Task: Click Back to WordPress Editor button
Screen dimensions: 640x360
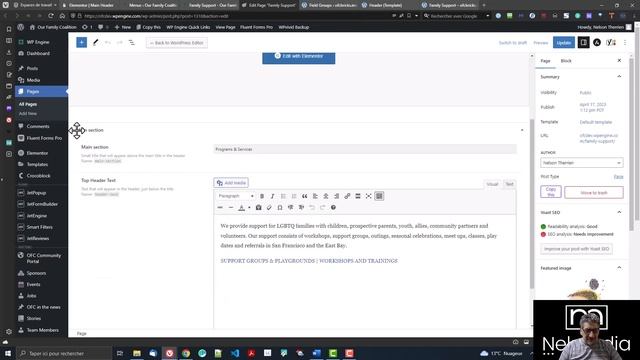Action: (176, 42)
